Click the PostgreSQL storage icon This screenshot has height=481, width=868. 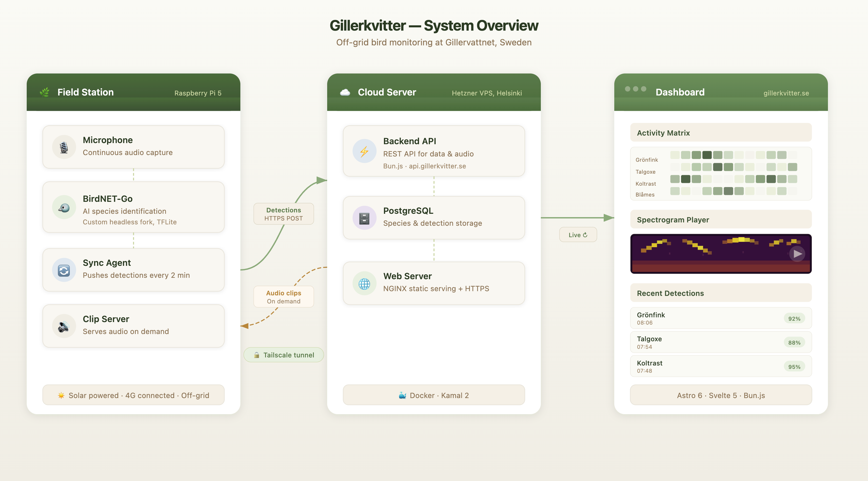pyautogui.click(x=364, y=218)
